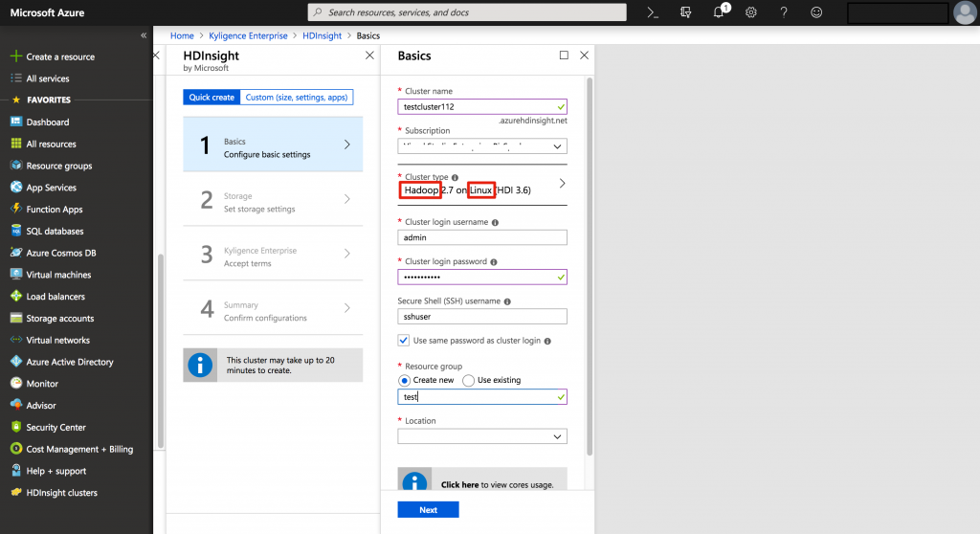Click the SQL databases icon
This screenshot has width=980, height=534.
click(x=16, y=231)
